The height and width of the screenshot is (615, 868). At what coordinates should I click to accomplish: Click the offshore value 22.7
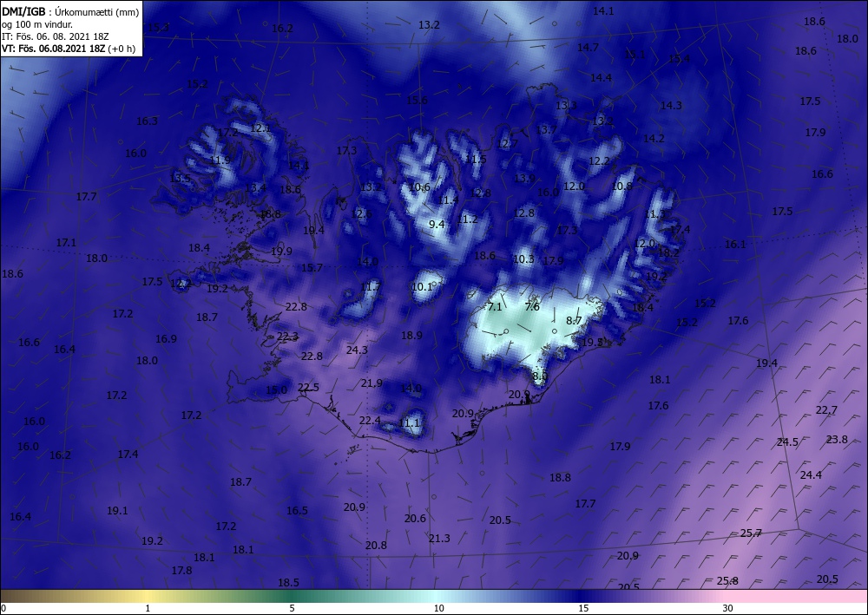826,409
